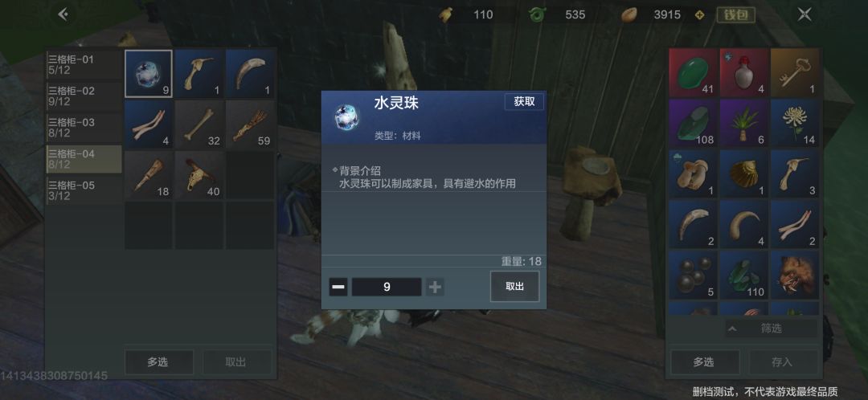Open cabinet tab 三格柜-05
Viewport: 868px width, 400px height.
[x=84, y=190]
